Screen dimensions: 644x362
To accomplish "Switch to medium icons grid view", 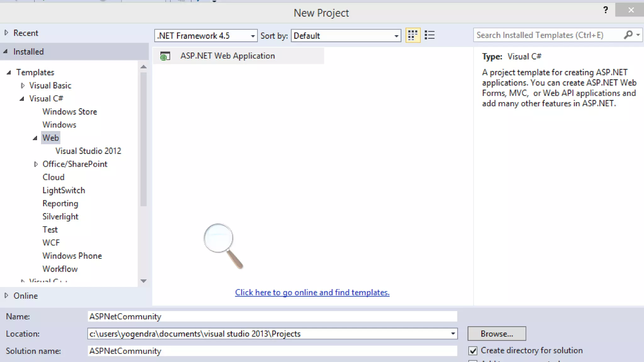I will (413, 35).
